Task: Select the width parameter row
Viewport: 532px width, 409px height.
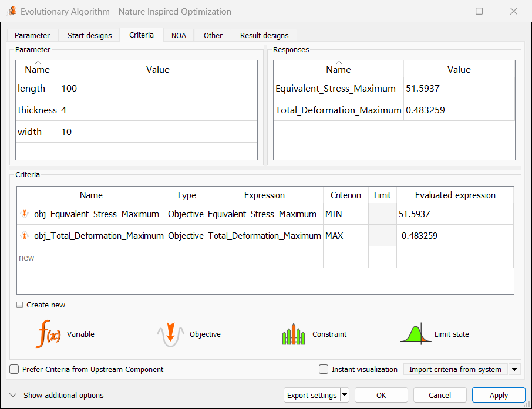Action: pyautogui.click(x=136, y=131)
